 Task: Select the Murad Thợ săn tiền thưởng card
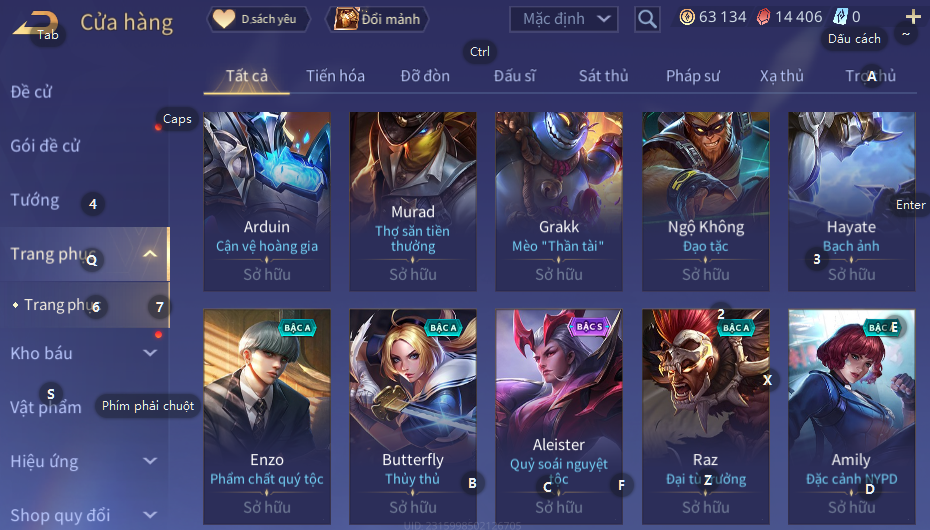click(413, 201)
